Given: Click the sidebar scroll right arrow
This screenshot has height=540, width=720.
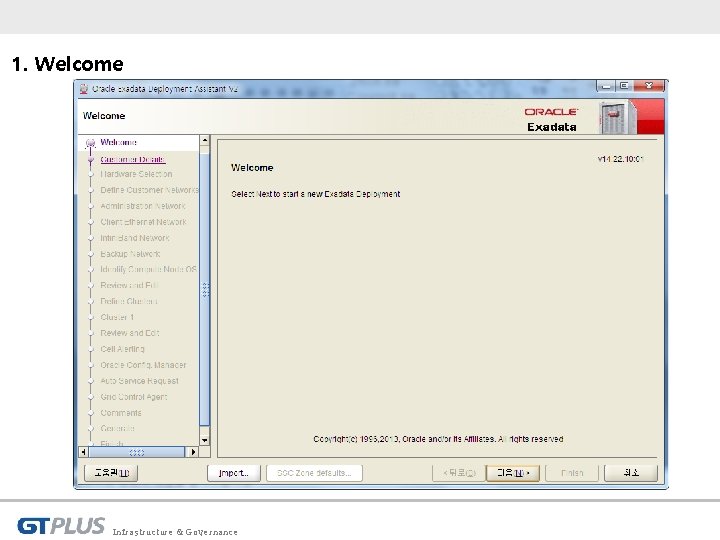Looking at the screenshot, I should [x=193, y=452].
